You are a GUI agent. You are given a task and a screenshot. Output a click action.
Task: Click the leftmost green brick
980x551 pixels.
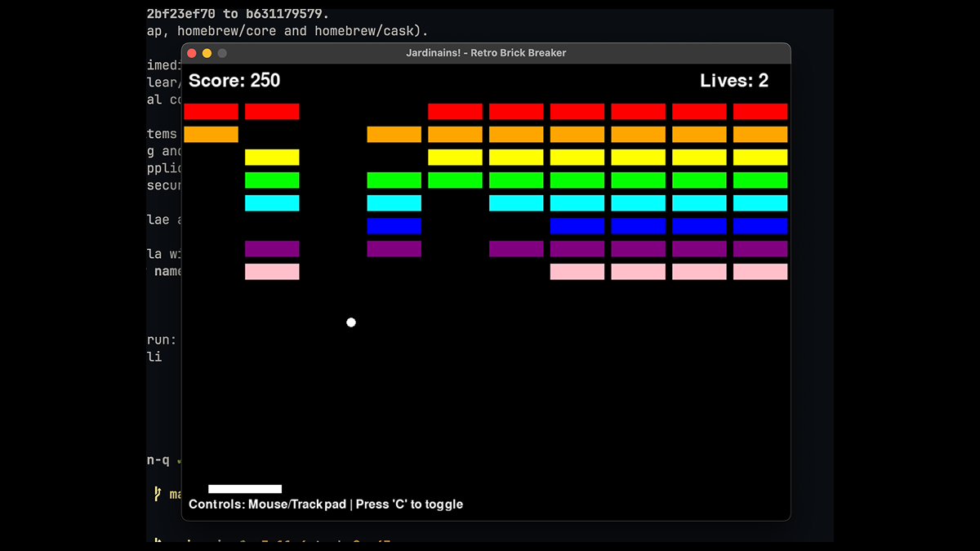tap(272, 180)
